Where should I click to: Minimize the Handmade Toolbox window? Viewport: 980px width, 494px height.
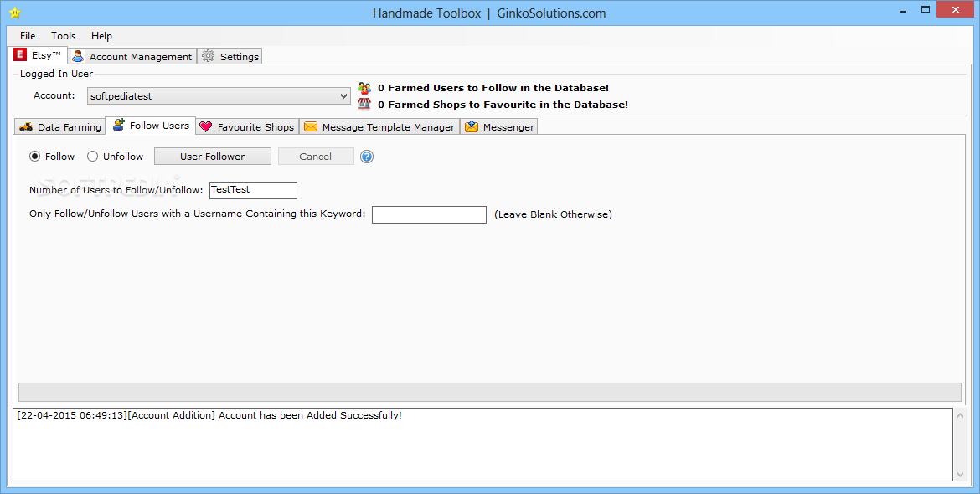coord(903,11)
